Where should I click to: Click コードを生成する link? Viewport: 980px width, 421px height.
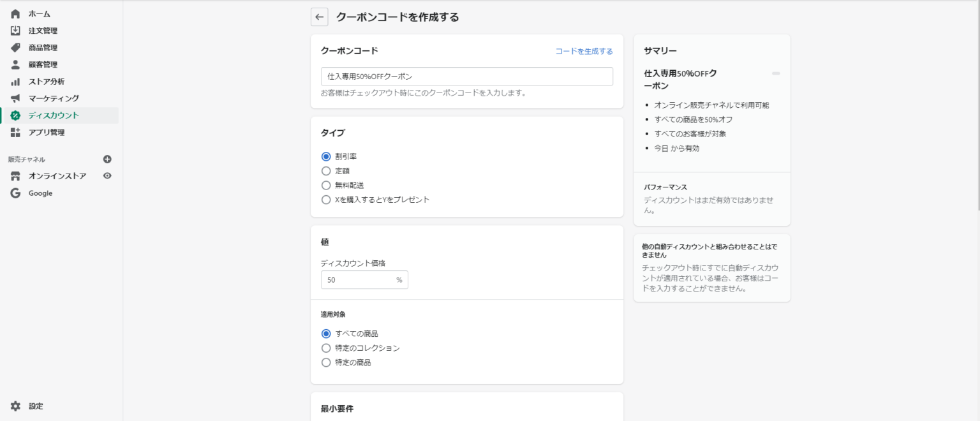[x=583, y=51]
